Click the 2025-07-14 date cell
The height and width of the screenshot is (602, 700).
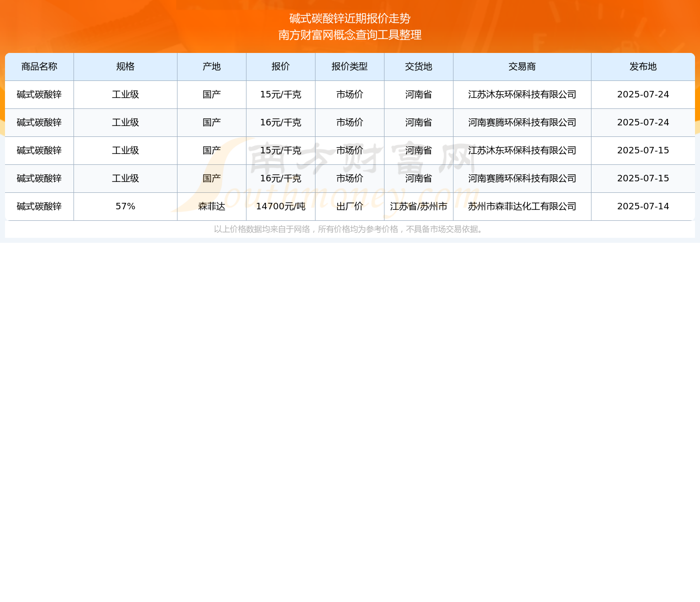tap(643, 206)
